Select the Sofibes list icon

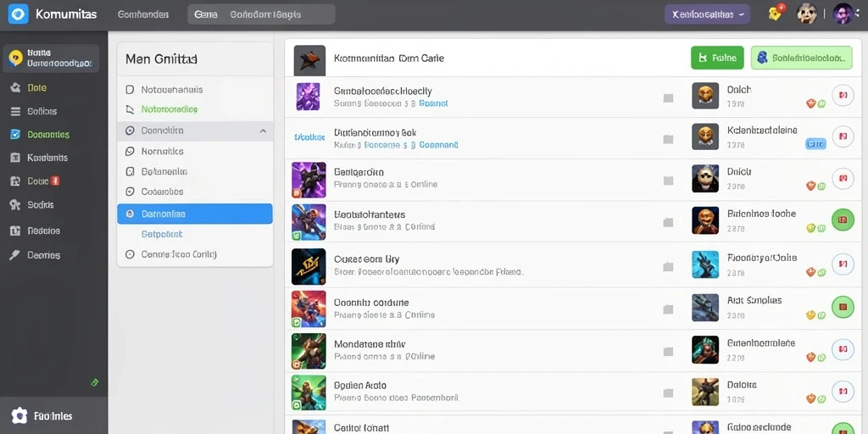[x=15, y=111]
